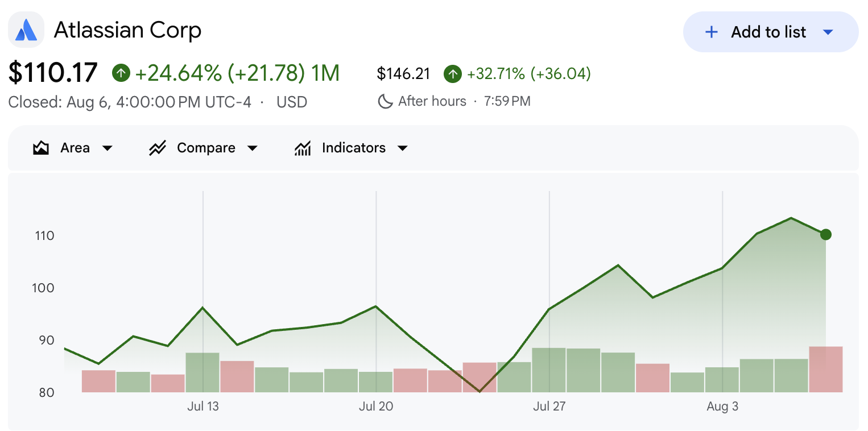Click the Atlassian logo icon

26,30
